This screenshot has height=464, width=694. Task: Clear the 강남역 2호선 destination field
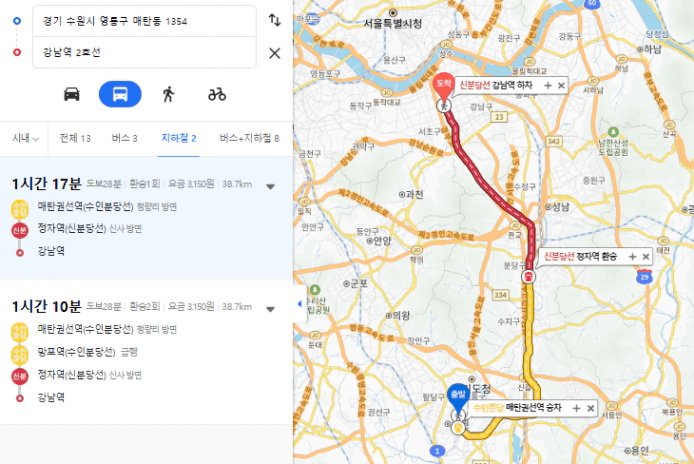274,53
